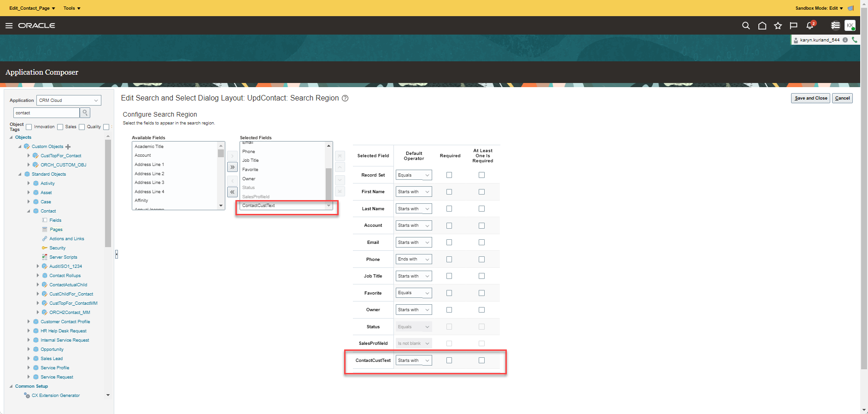Click the object search magnifier button
This screenshot has height=414, width=868.
[x=85, y=113]
